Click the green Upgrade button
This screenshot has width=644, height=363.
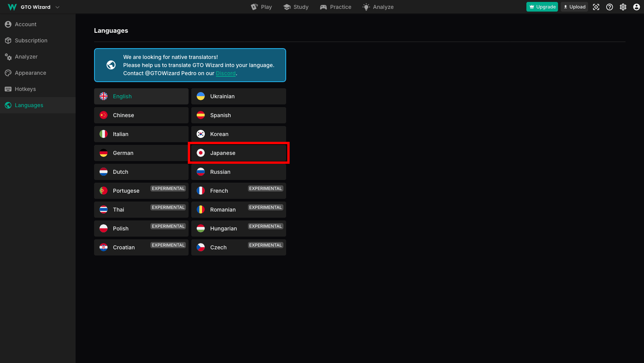[542, 7]
